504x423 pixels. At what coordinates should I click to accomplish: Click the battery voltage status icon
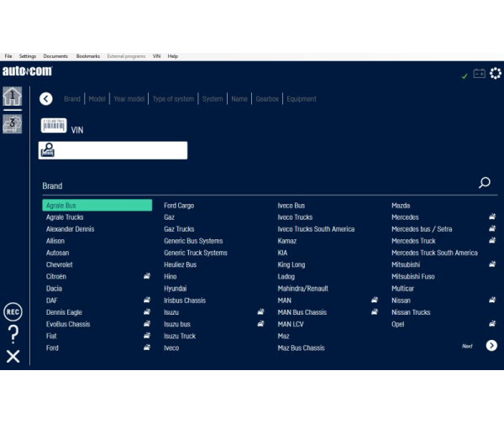pyautogui.click(x=480, y=74)
